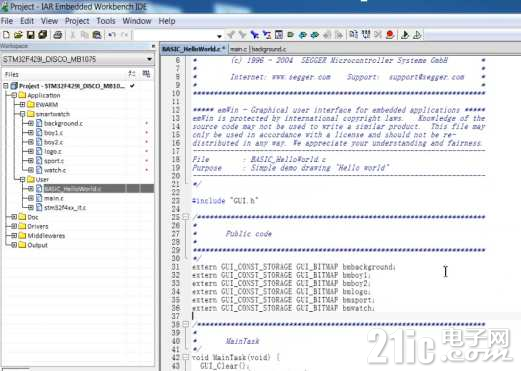Create a new document with the toolbar icon
Viewport: 521px width, 371px height.
click(x=6, y=35)
